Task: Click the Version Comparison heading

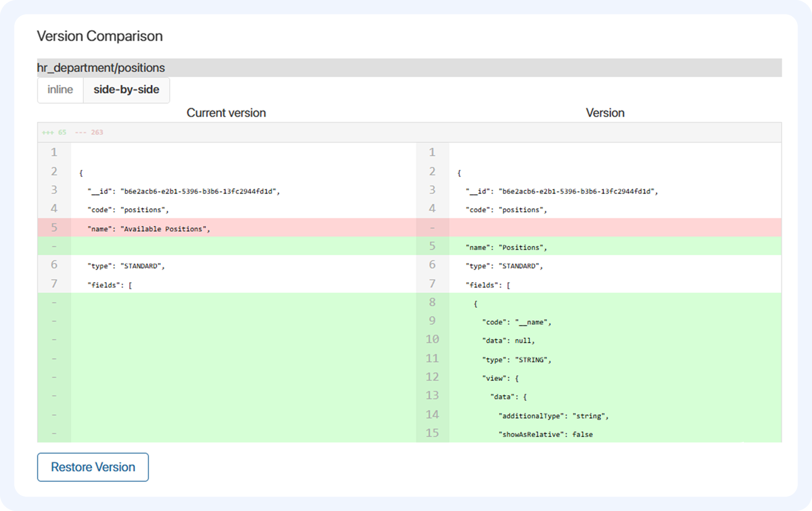Action: [x=100, y=36]
